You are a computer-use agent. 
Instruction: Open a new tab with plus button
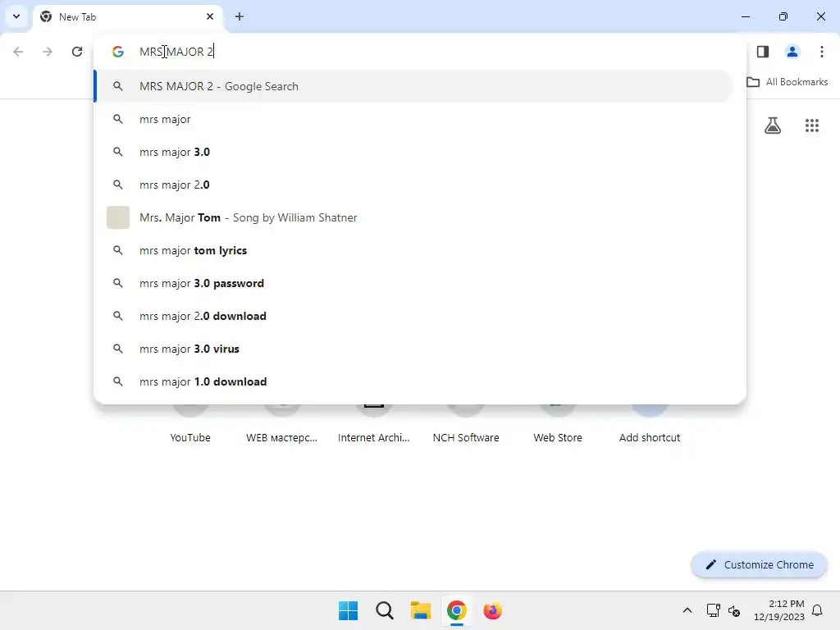(240, 16)
